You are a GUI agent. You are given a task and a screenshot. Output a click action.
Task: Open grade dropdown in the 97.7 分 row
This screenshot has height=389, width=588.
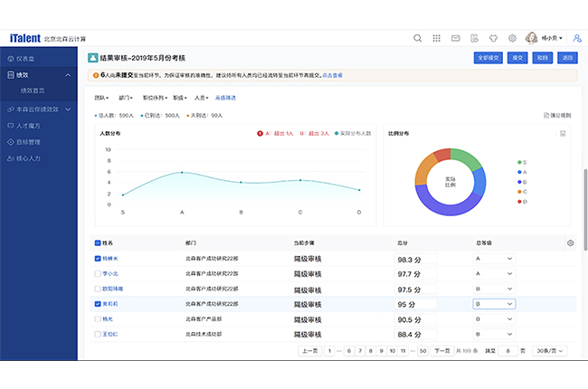pos(494,274)
